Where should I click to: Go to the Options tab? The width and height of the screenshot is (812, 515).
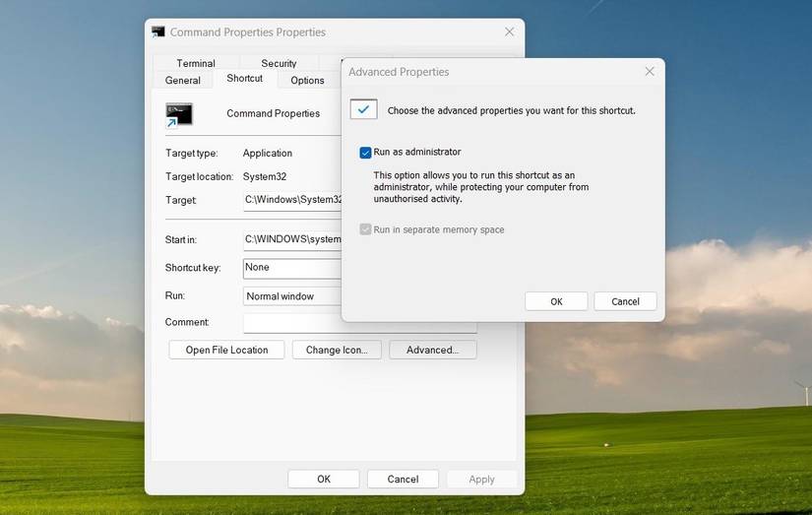click(307, 81)
